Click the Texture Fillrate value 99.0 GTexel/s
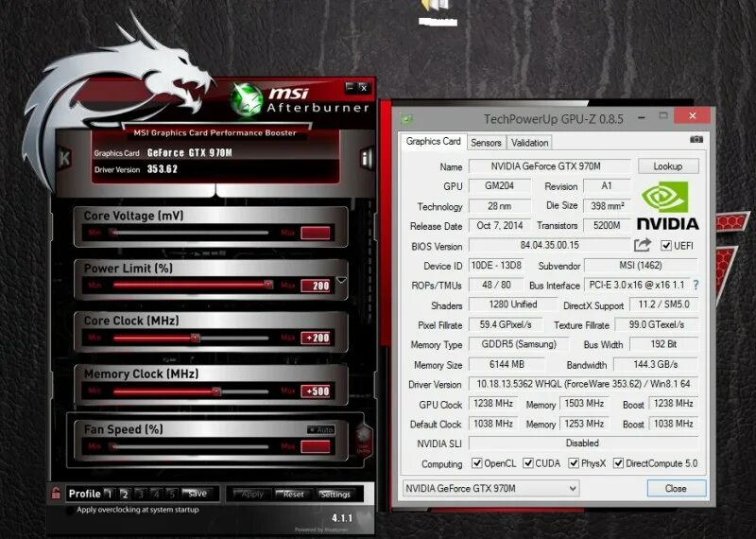Viewport: 756px width, 539px height. tap(656, 324)
